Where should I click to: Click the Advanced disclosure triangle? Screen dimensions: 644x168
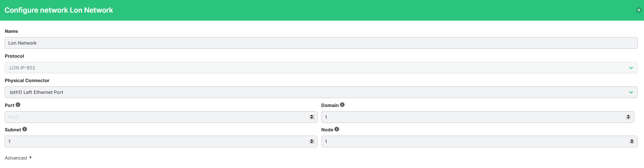[x=31, y=158]
